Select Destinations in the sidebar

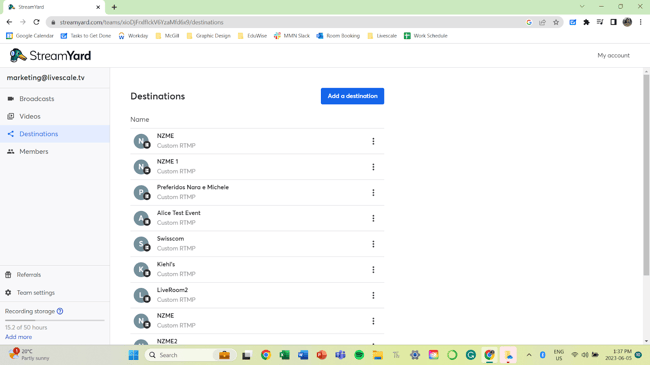pyautogui.click(x=55, y=134)
